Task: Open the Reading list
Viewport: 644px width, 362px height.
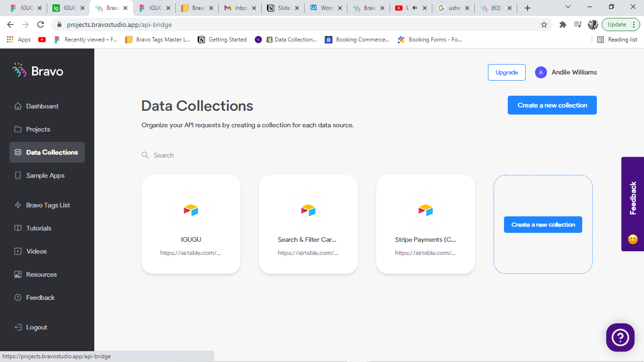Action: tap(617, 40)
